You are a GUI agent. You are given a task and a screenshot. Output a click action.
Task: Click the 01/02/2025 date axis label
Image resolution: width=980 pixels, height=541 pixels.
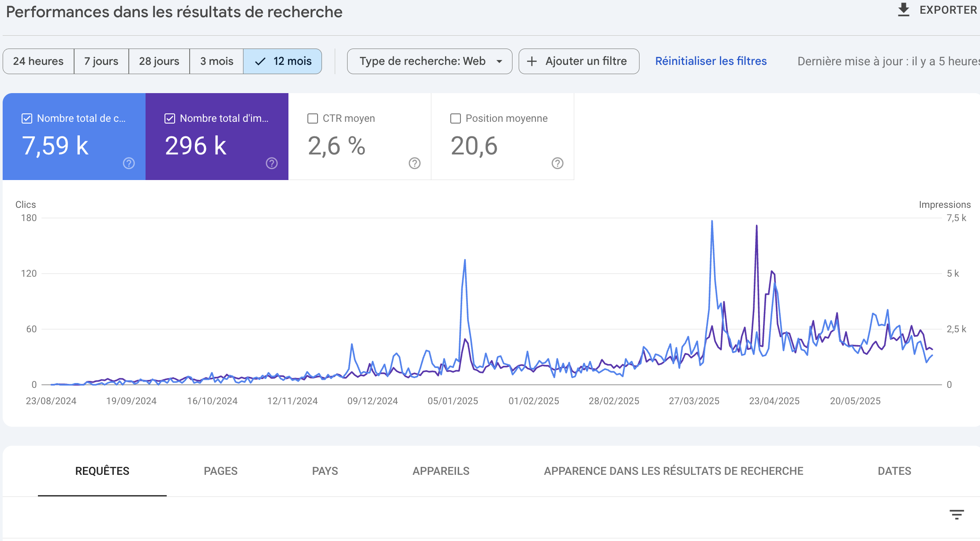pos(534,401)
